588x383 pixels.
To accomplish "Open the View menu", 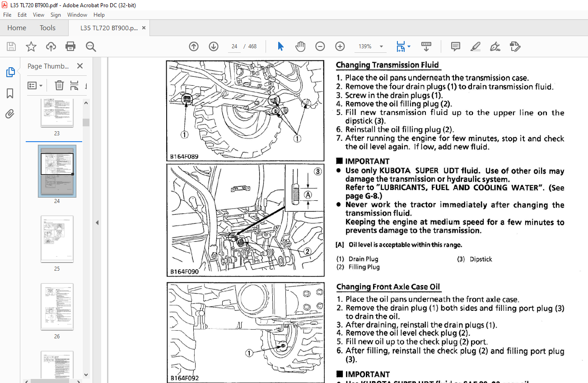I will [38, 15].
